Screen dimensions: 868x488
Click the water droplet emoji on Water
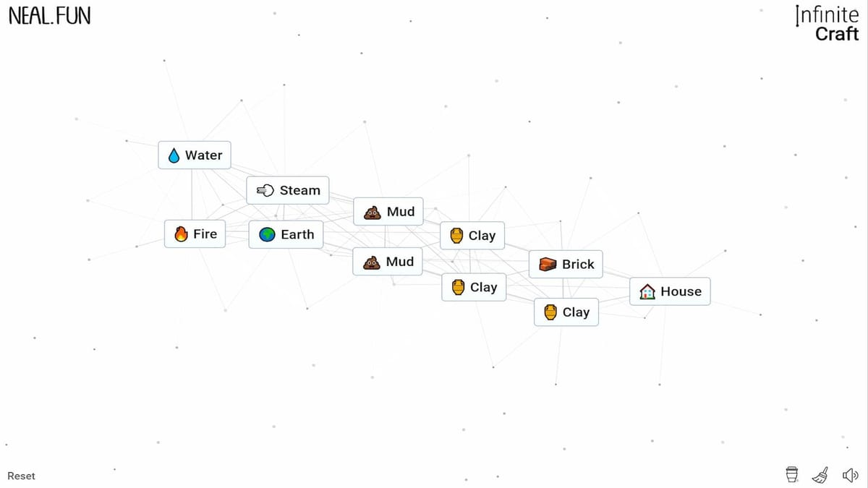click(x=174, y=155)
